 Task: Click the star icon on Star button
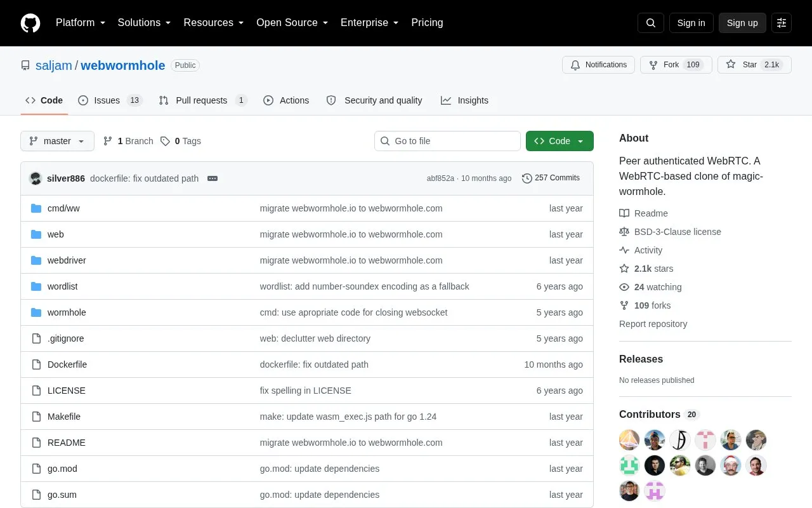click(x=731, y=65)
